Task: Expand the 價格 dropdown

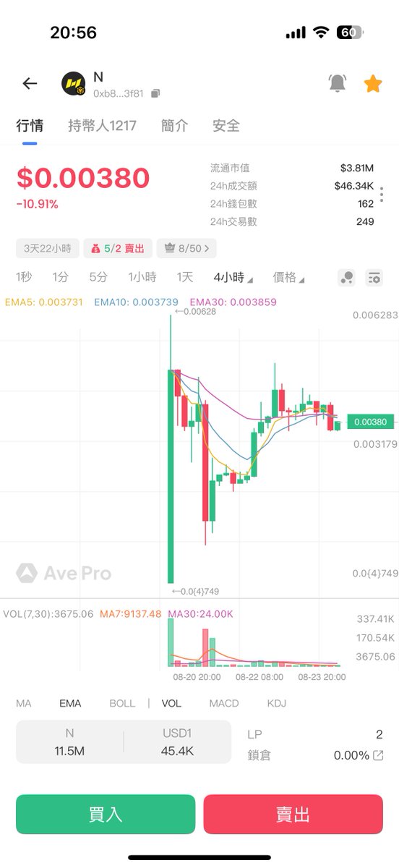Action: click(288, 277)
